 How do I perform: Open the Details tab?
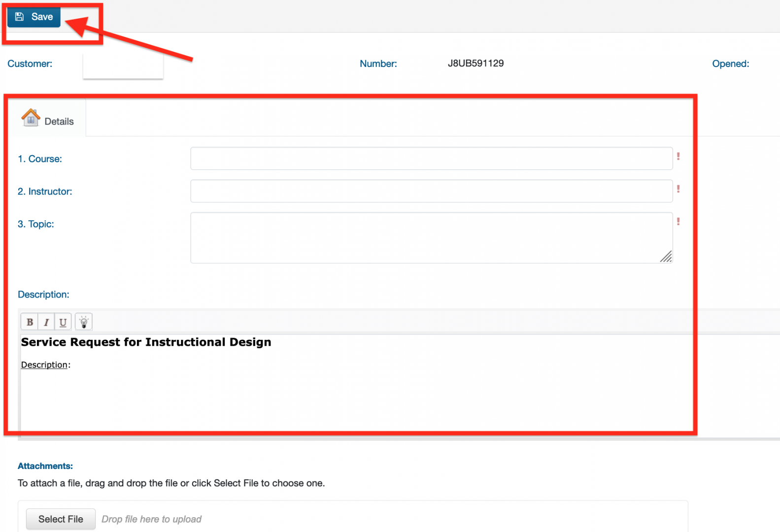[x=59, y=122]
